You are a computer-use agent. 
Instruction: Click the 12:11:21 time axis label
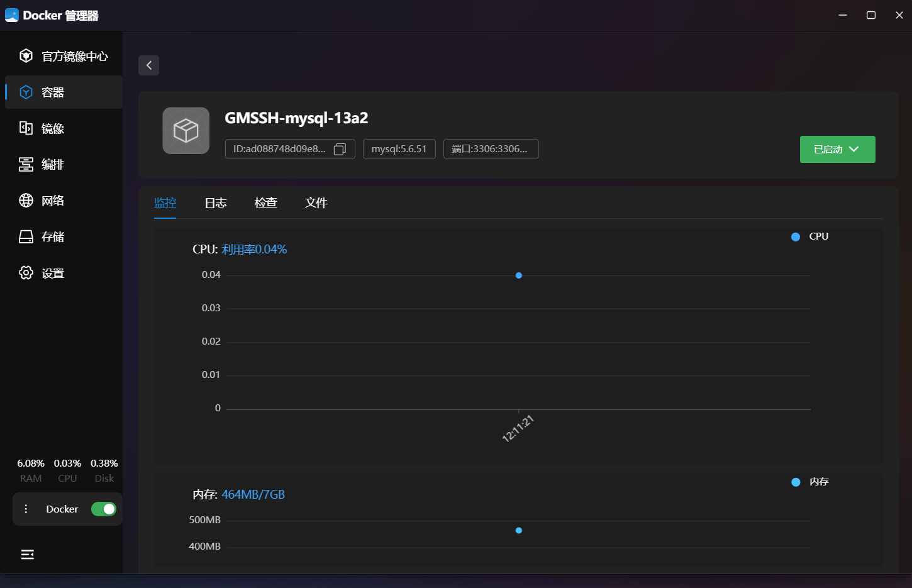point(518,429)
